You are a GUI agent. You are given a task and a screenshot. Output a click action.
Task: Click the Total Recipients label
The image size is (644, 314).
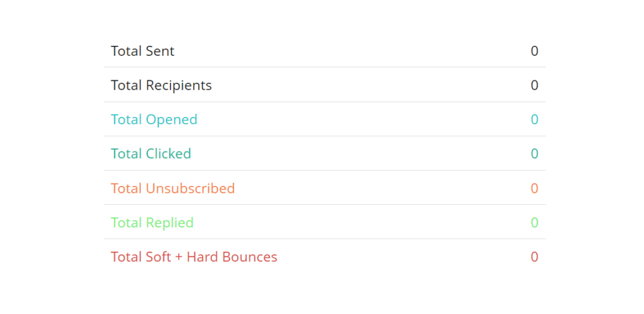coord(161,85)
